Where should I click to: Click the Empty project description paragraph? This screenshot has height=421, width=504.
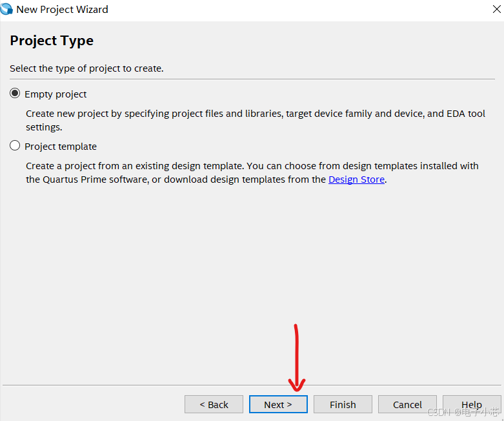[x=255, y=120]
